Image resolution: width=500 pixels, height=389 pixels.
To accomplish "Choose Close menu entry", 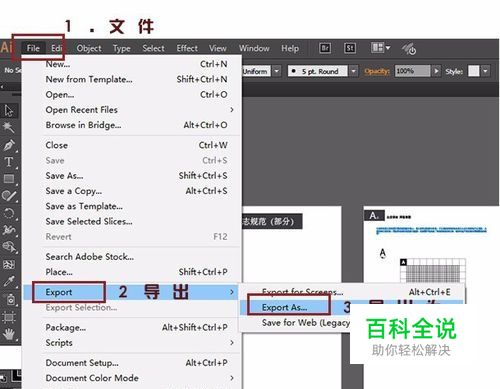I will (x=132, y=145).
